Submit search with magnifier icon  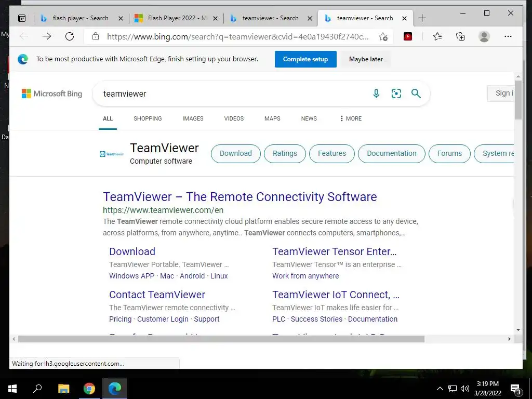click(416, 94)
